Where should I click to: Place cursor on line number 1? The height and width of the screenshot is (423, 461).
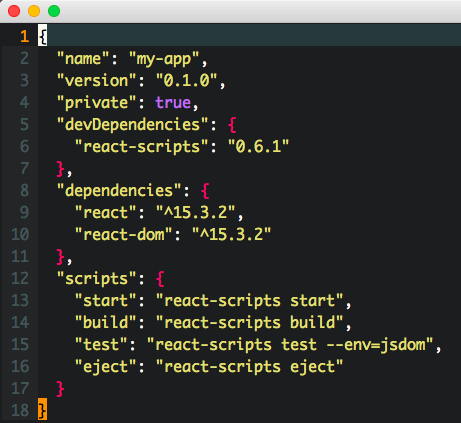coord(24,36)
